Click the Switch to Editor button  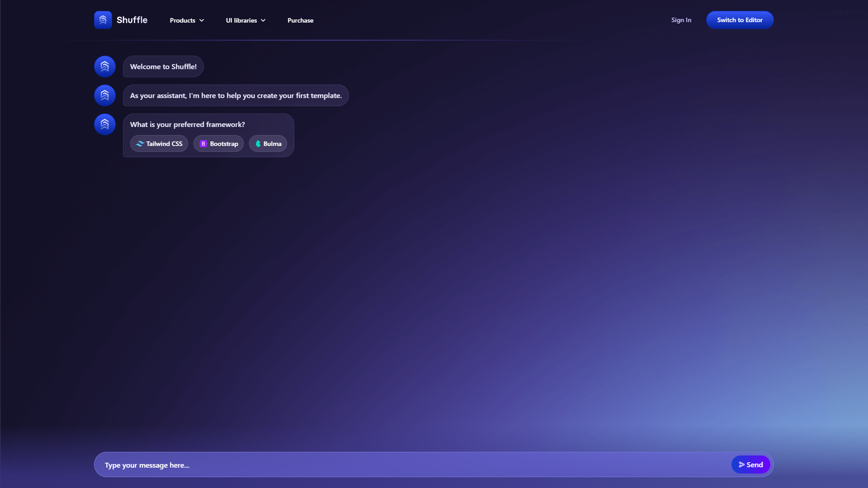click(x=740, y=20)
